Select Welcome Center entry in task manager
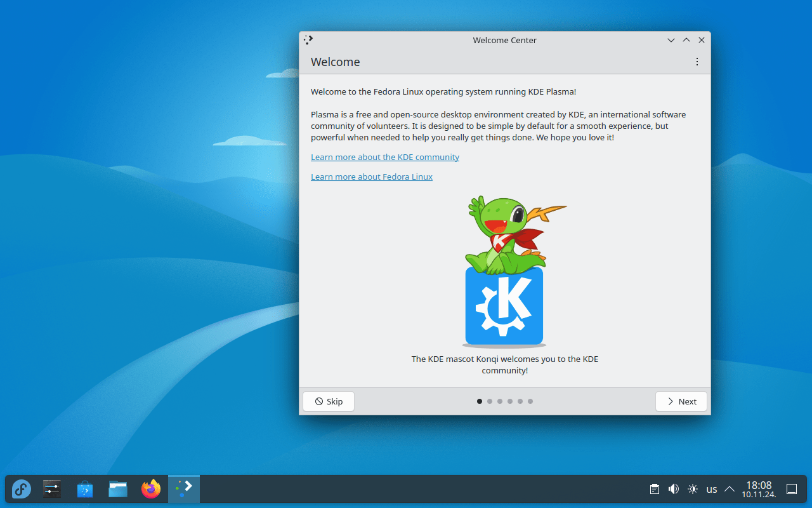Screen dimensions: 812x508 click(x=184, y=489)
